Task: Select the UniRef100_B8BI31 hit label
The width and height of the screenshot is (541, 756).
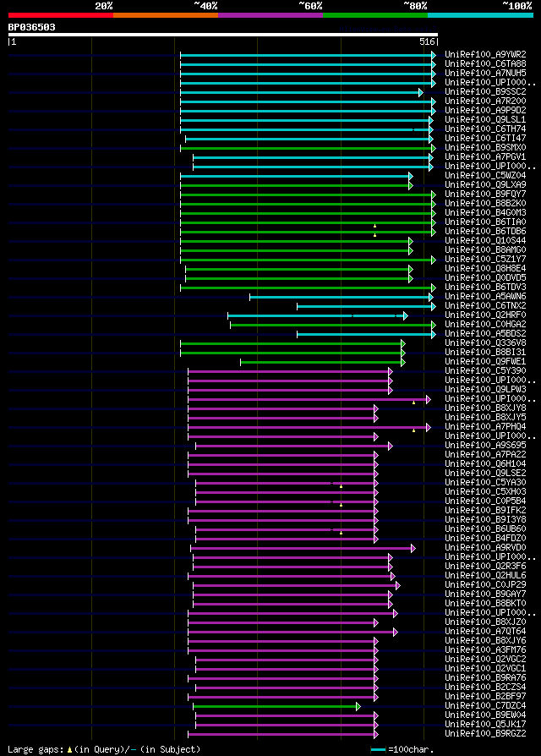Action: 485,353
